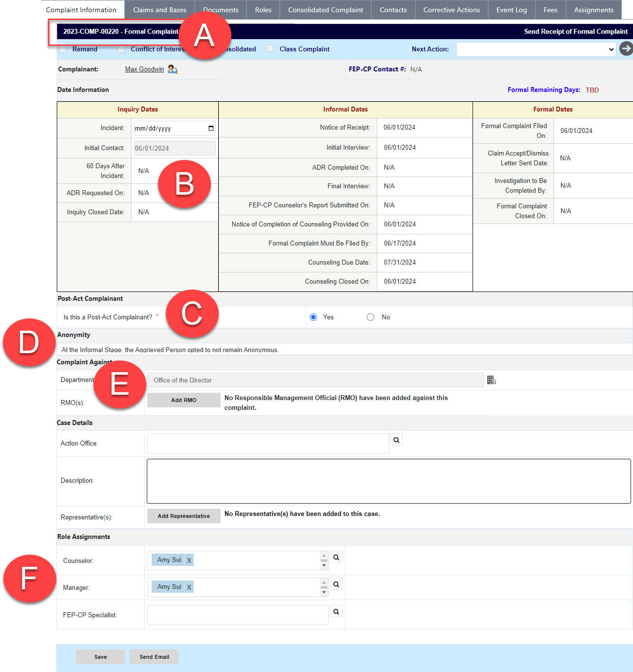Viewport: 633px width, 672px height.
Task: Click Counselor search magnifier icon
Action: 336,558
